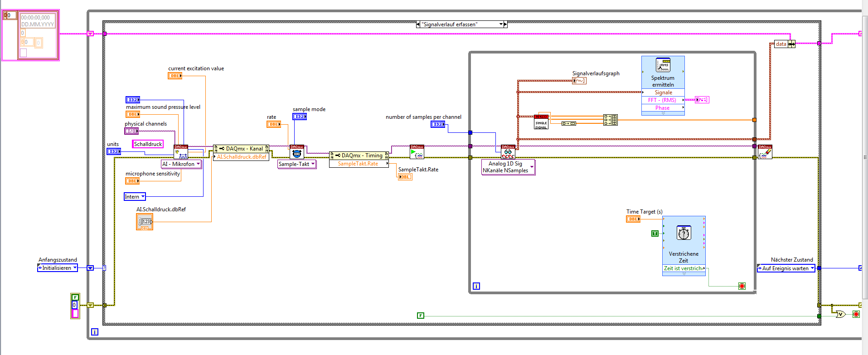Click the Spektrum ermitteln RMS icon
Viewport: 868px width, 355px height.
663,65
